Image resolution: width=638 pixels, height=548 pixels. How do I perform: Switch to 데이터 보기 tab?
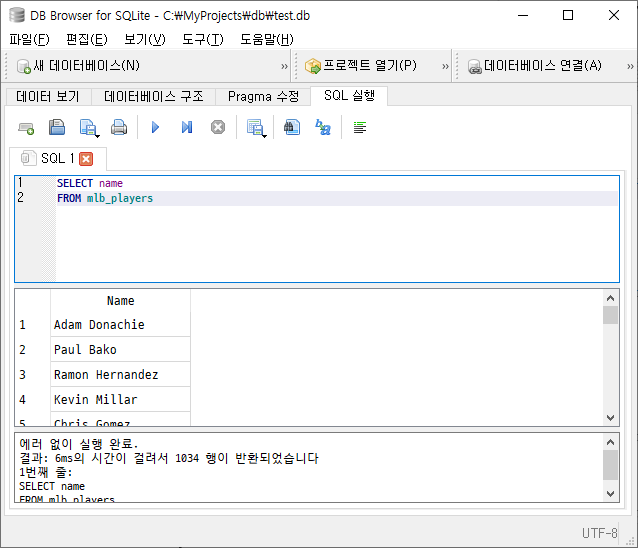pyautogui.click(x=48, y=96)
